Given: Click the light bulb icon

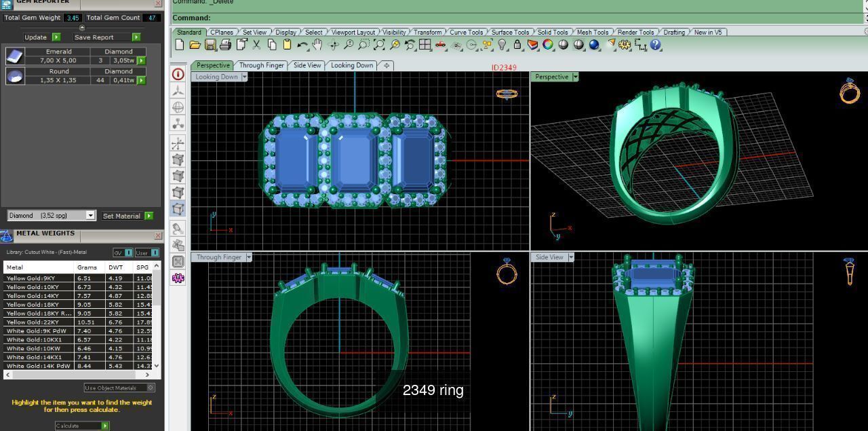Looking at the screenshot, I should [x=502, y=45].
